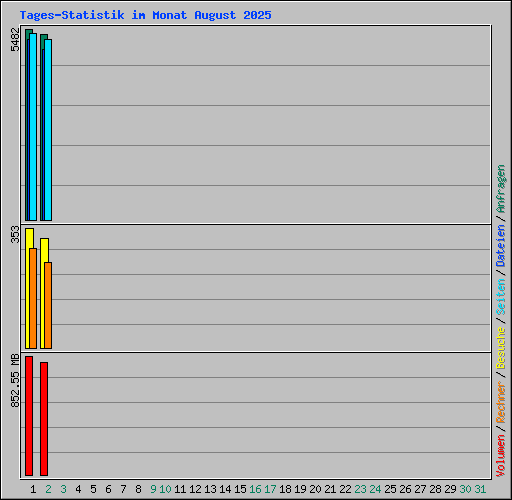Click day label 21 on x-axis

click(x=330, y=489)
